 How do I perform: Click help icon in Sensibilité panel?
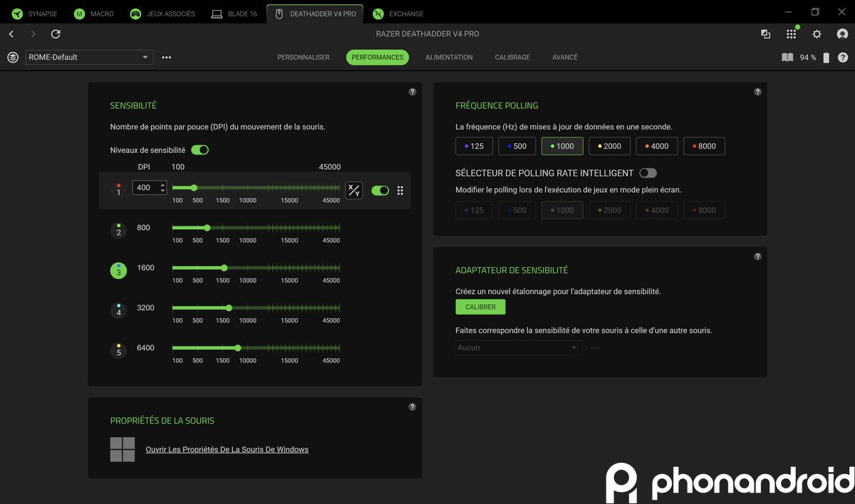click(413, 92)
